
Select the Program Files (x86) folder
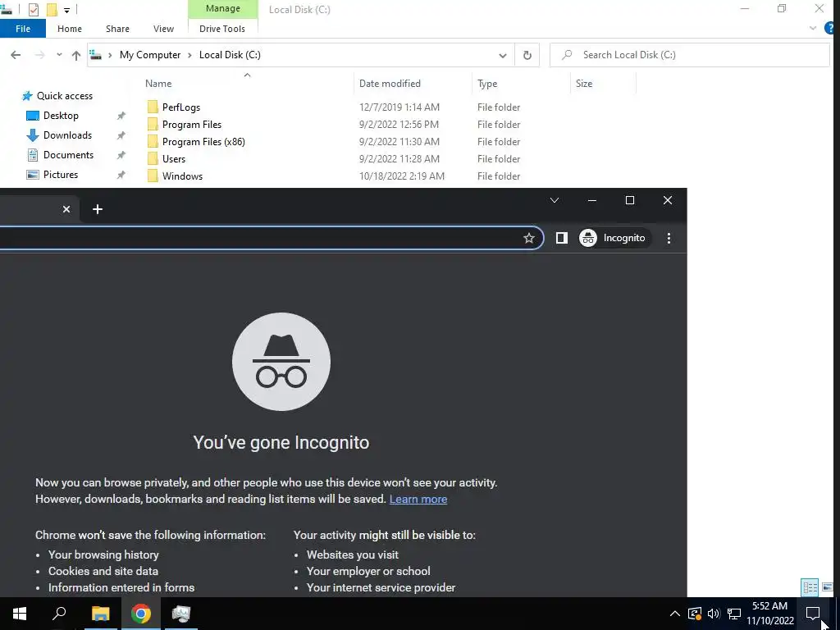point(203,141)
